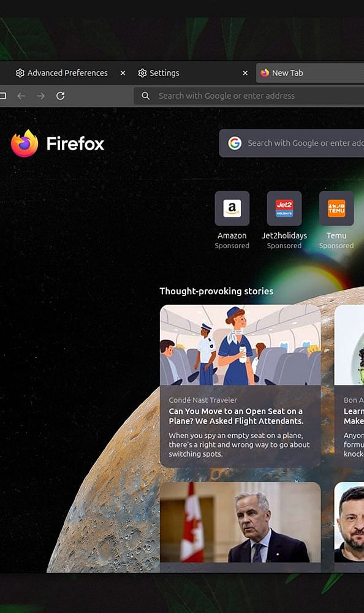Open the bearded man story thumbnail

coord(349,522)
